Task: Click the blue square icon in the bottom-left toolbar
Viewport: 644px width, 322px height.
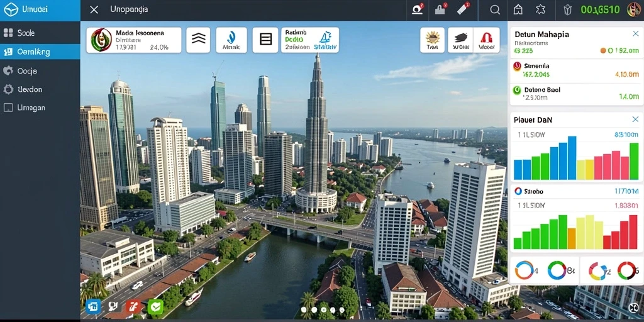Action: pos(93,306)
